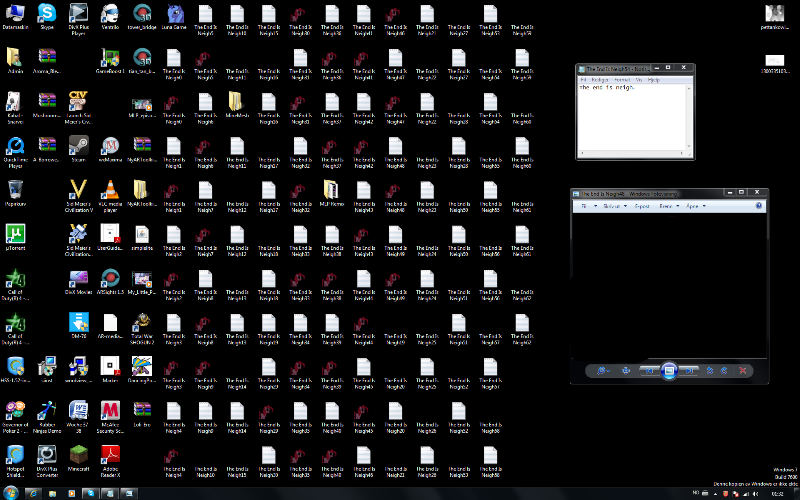Click the system tray volume icon
The width and height of the screenshot is (800, 500).
[x=755, y=494]
